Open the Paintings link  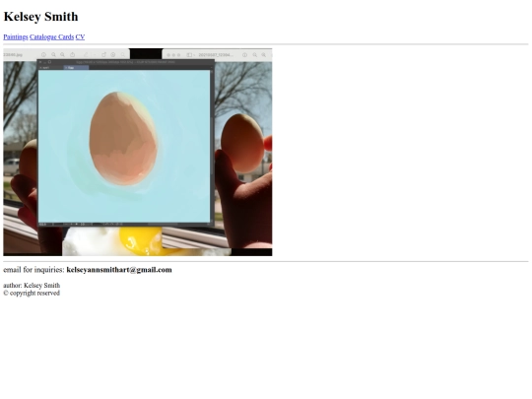16,37
